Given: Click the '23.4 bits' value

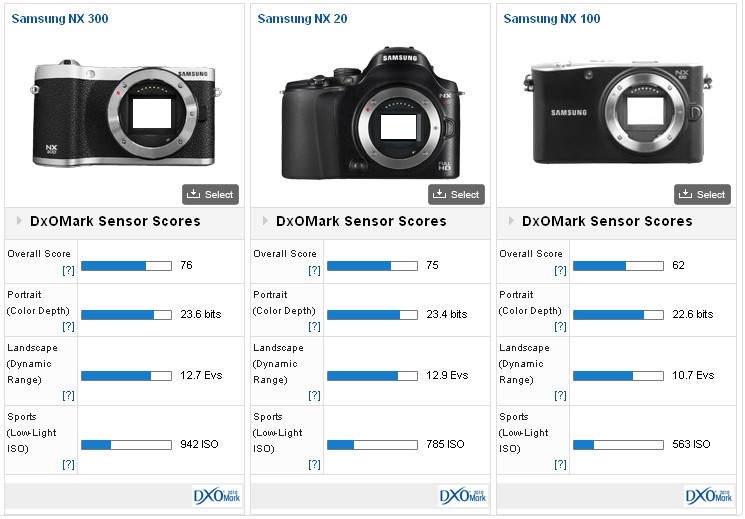Looking at the screenshot, I should coord(447,314).
